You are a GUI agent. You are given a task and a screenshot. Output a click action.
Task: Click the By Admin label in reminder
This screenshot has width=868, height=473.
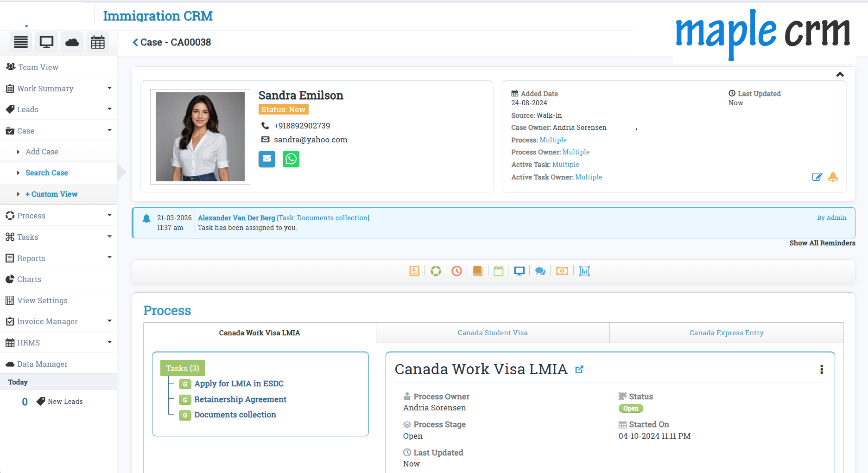click(x=831, y=218)
